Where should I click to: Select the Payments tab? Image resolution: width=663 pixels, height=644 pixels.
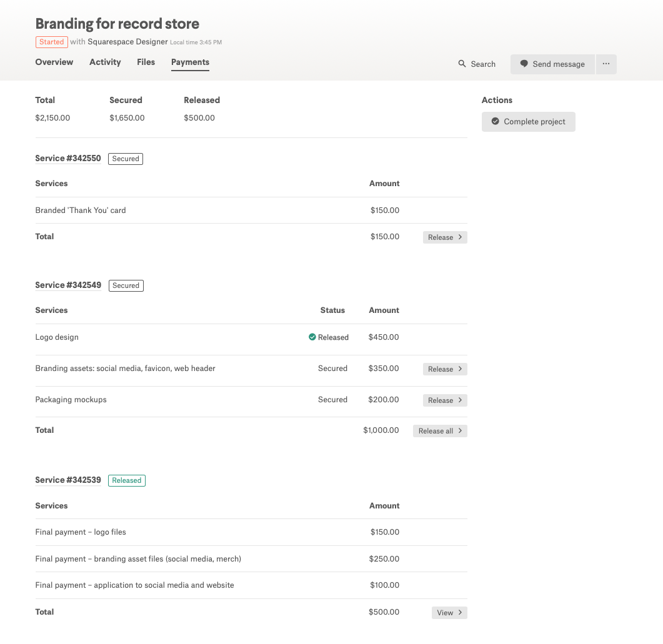tap(190, 62)
